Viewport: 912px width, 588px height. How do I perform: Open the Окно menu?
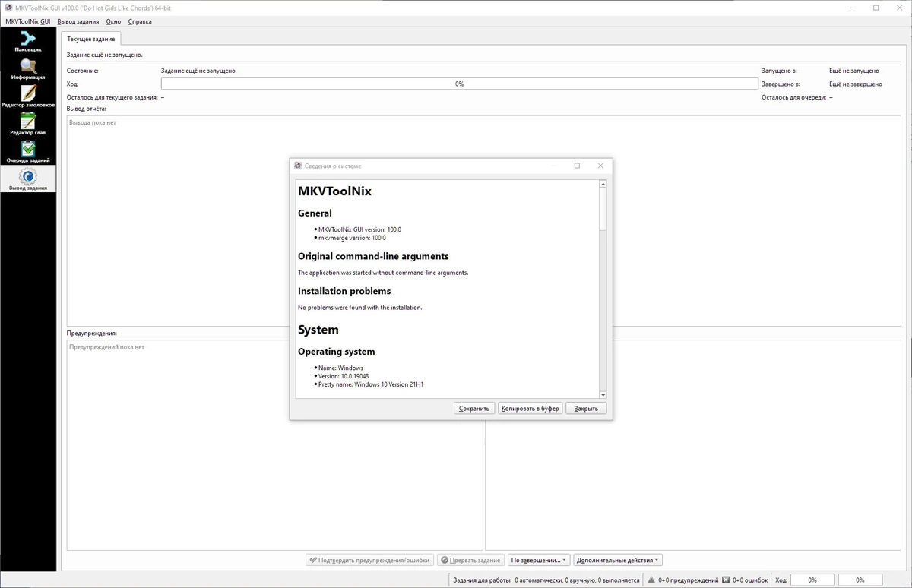coord(113,21)
